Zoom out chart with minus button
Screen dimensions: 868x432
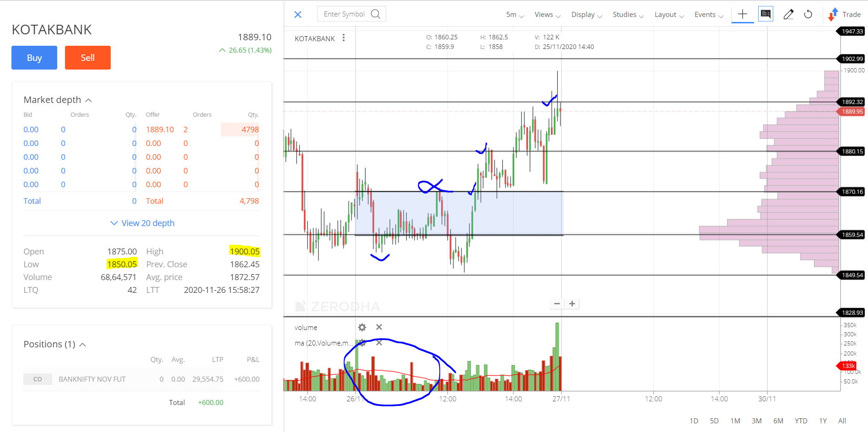click(557, 304)
